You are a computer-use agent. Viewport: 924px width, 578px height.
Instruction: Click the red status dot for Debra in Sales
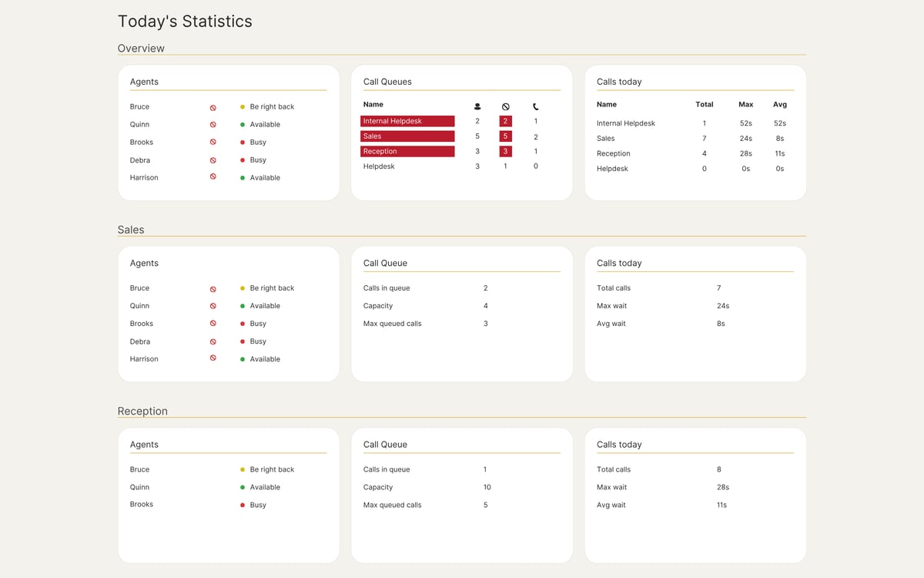[243, 341]
